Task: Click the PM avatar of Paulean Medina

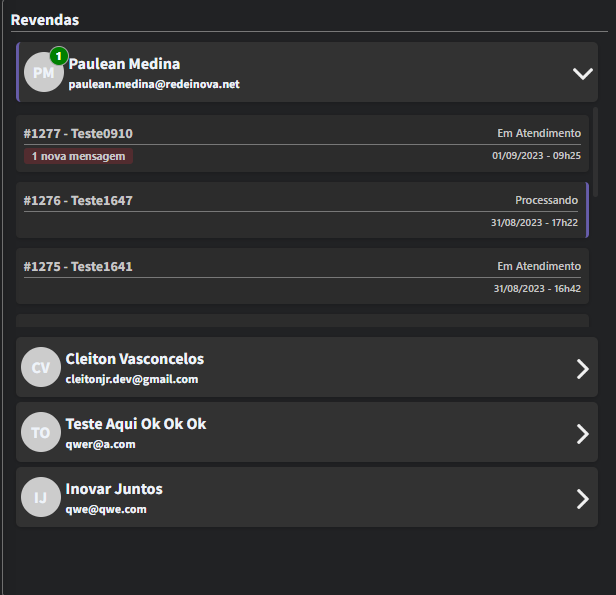Action: coord(43,72)
